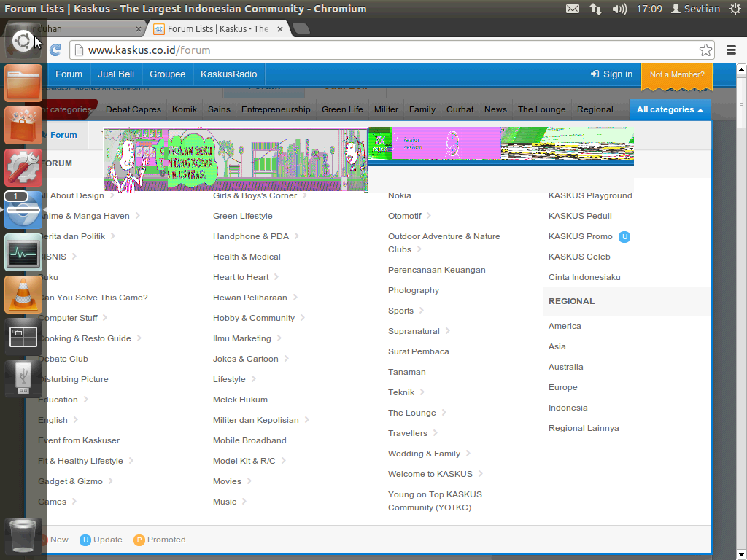This screenshot has height=560, width=747.
Task: Open Chromium hamburger menu
Action: 731,50
